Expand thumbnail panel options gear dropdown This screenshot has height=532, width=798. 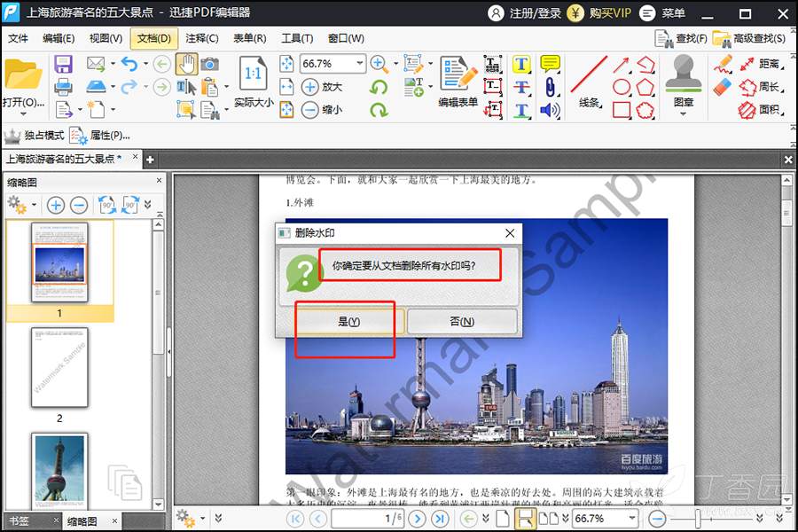(x=34, y=205)
